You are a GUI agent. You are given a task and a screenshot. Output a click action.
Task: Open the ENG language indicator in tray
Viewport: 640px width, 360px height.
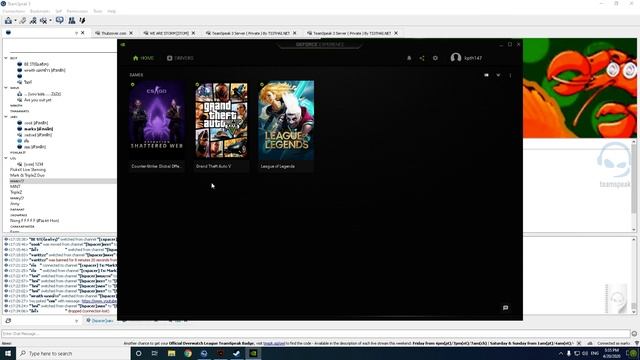595,353
